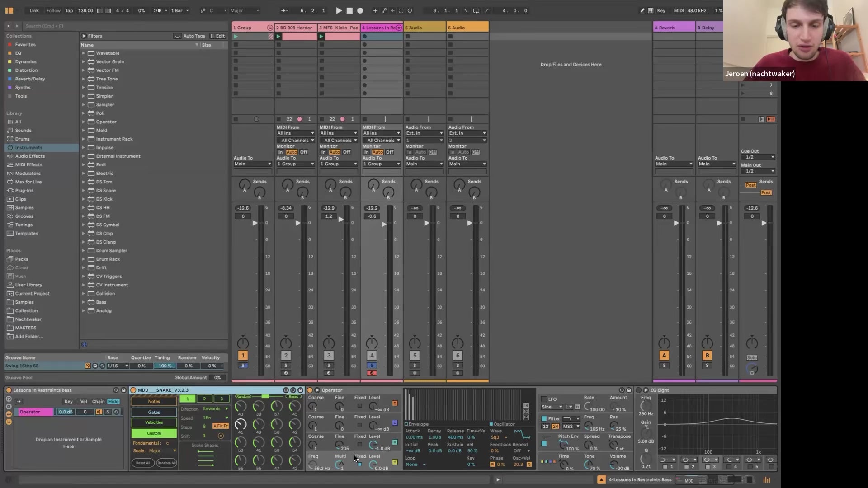The width and height of the screenshot is (868, 488).
Task: Click the transport Stop button
Action: 349,10
